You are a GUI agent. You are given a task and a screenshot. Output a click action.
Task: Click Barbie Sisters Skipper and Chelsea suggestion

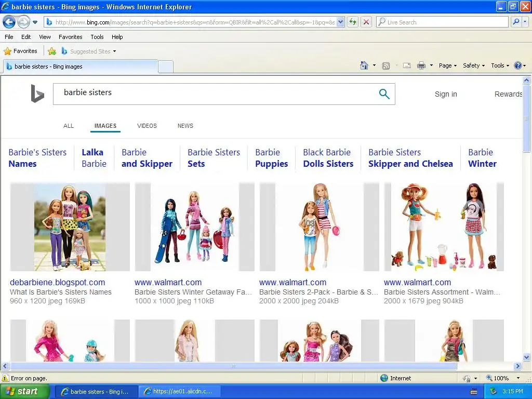point(410,158)
